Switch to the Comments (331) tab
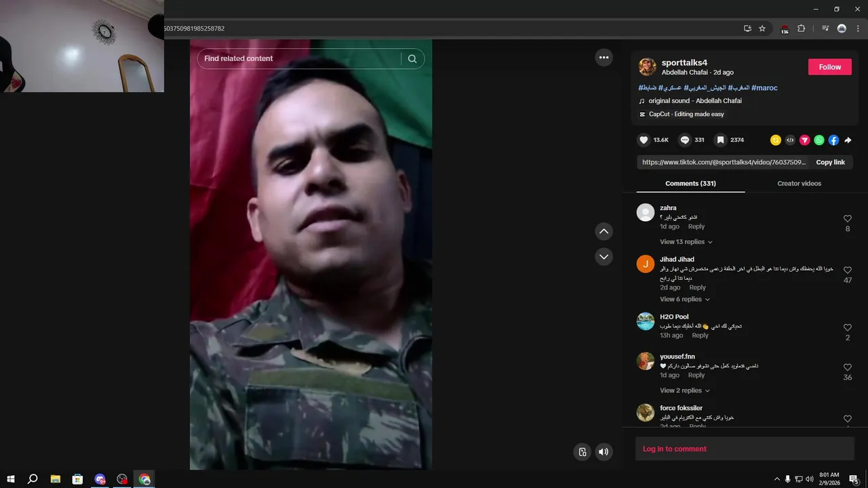Viewport: 868px width, 488px height. 690,184
